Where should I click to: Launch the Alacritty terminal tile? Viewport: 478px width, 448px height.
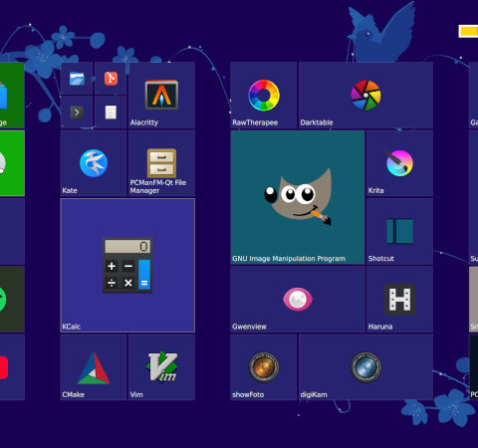tap(161, 96)
